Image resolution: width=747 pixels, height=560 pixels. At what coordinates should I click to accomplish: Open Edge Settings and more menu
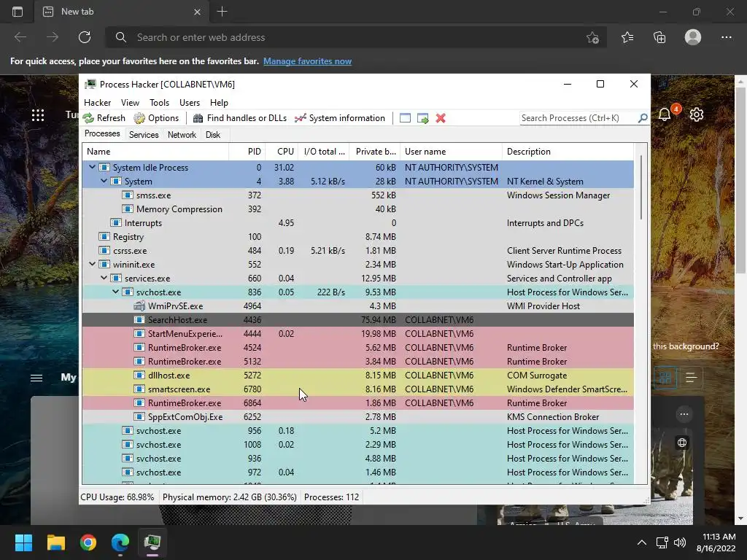(726, 37)
